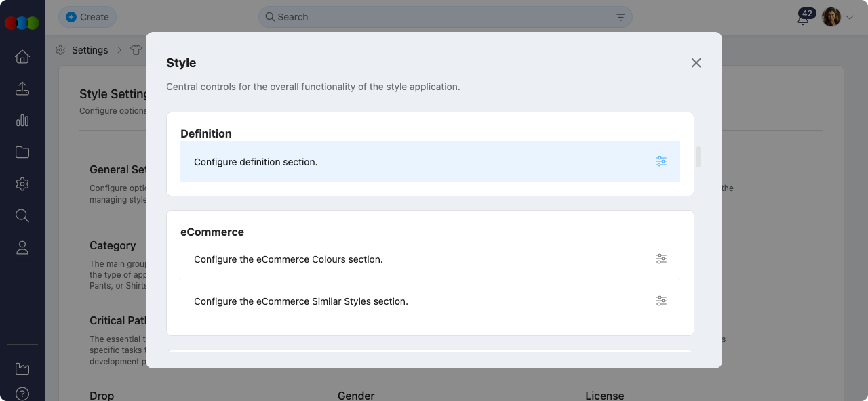Screen dimensions: 868x401
Task: Click the help question mark icon
Action: click(22, 394)
